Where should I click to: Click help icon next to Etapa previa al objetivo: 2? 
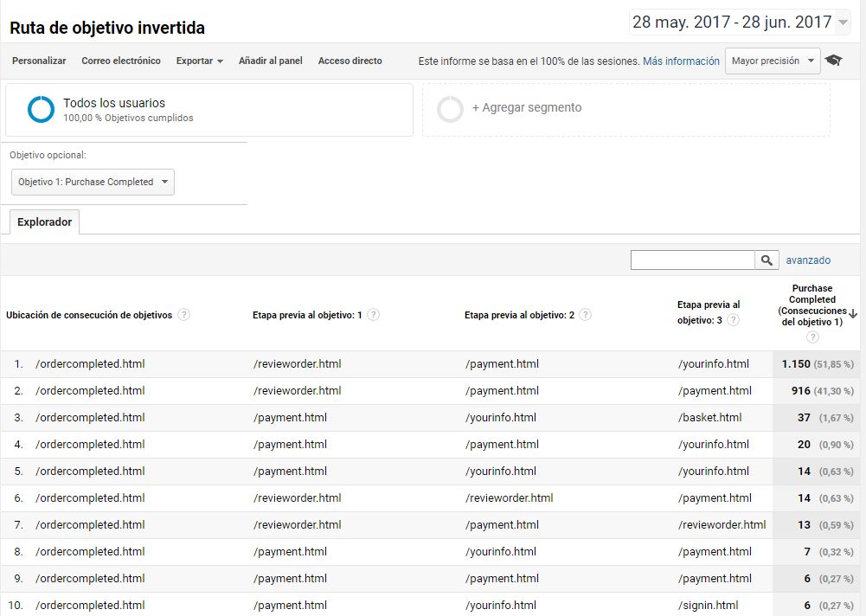[587, 315]
